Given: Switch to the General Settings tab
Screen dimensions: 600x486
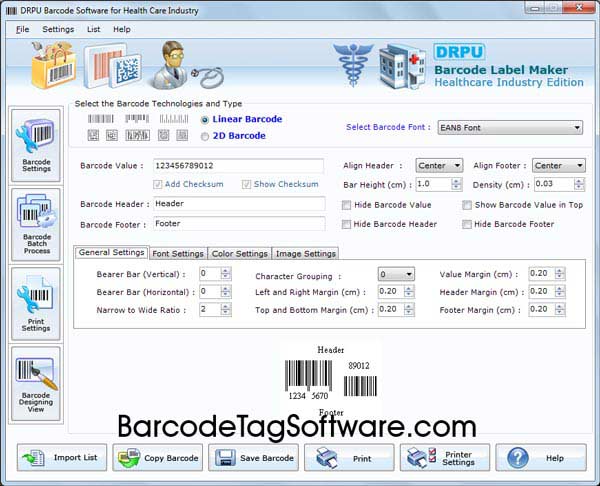Looking at the screenshot, I should point(111,253).
